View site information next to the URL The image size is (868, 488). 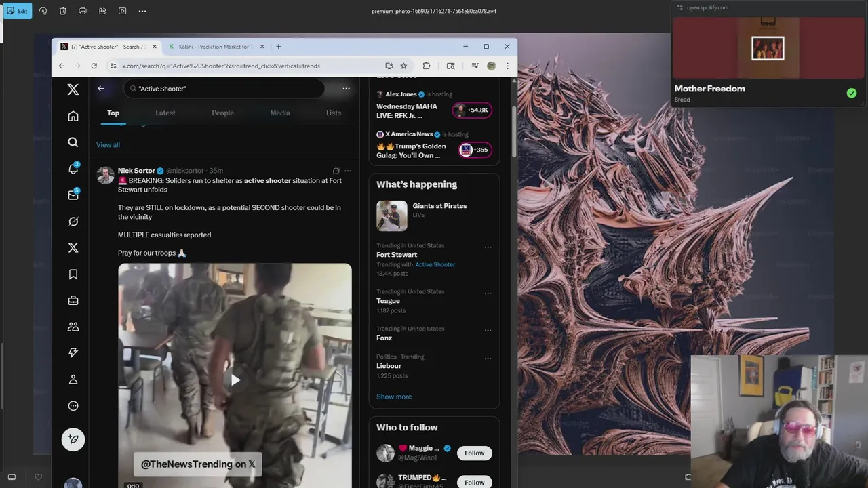coord(113,66)
